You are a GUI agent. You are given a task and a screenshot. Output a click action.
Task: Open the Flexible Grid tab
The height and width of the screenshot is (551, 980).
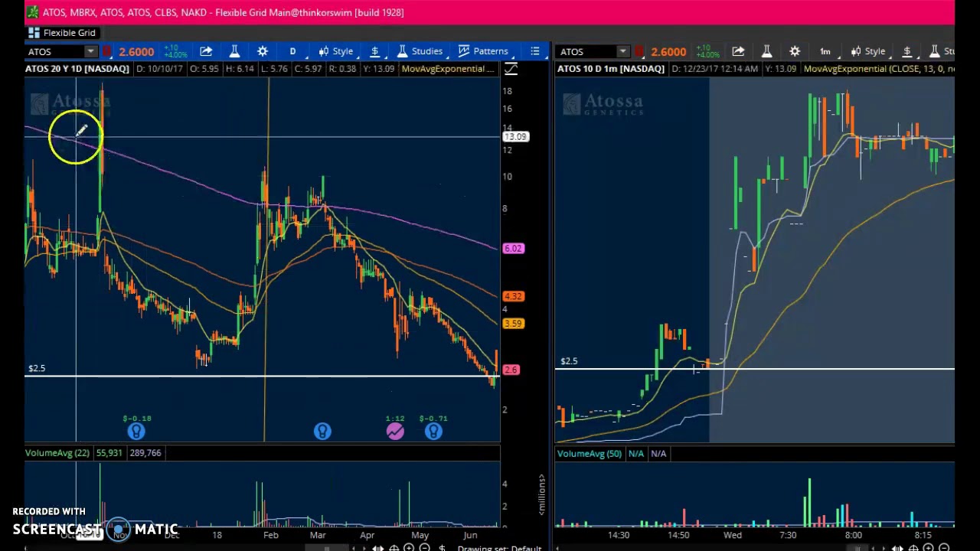(x=61, y=33)
